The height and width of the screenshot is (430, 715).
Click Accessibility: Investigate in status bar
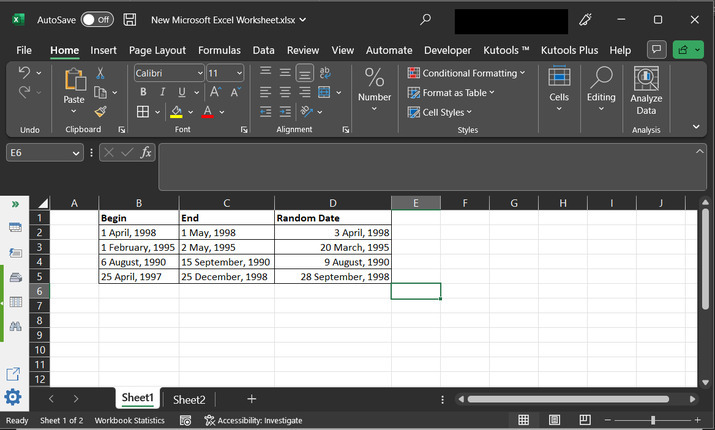pos(253,421)
